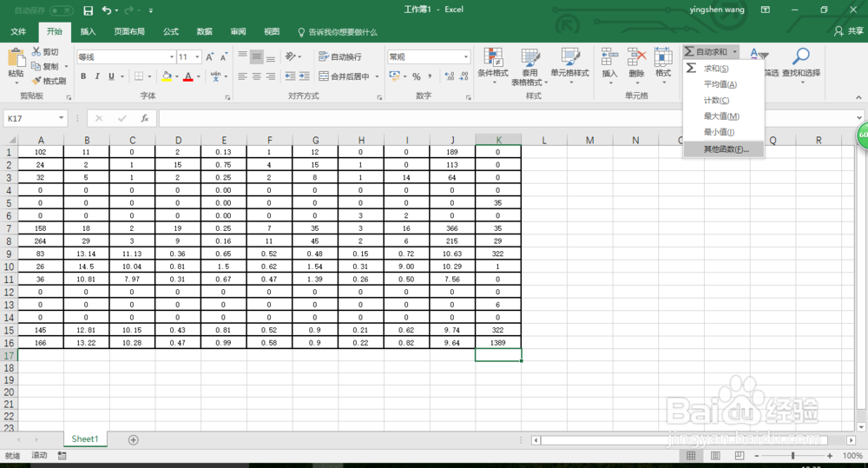Increase font size with larger A icon

tap(210, 57)
